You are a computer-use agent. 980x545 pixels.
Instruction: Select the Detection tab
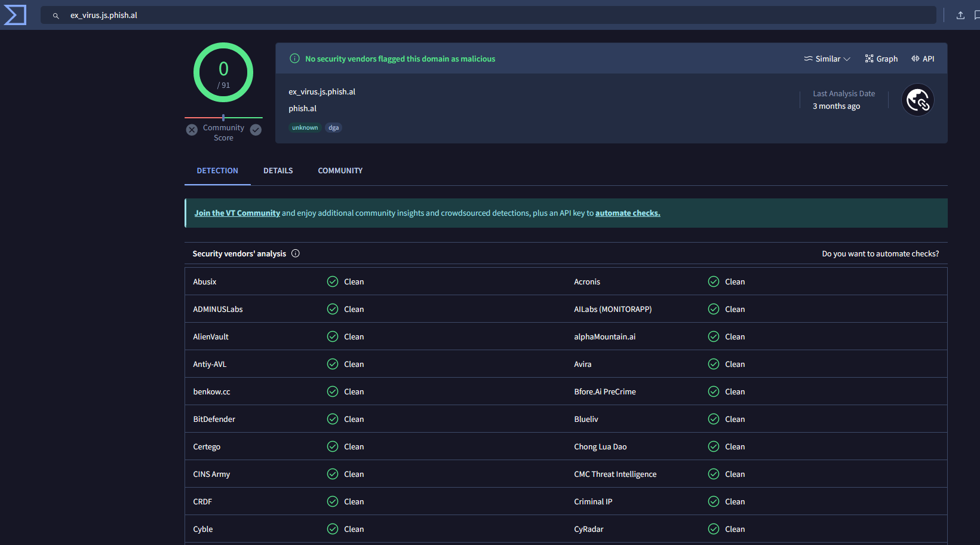tap(217, 171)
